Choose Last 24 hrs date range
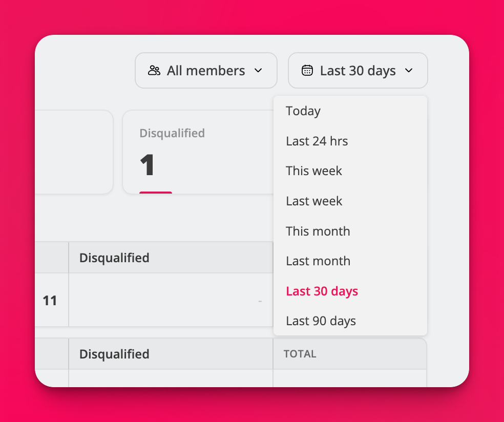The image size is (504, 422). [x=317, y=141]
